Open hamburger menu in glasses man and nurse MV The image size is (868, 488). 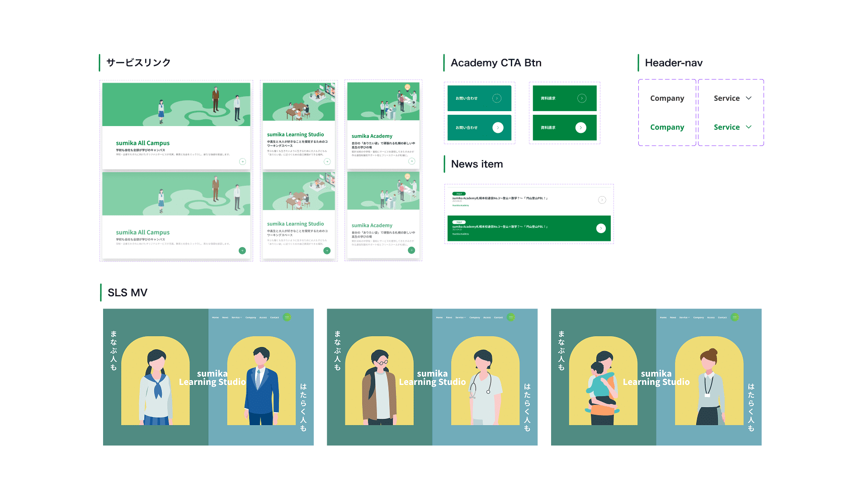(x=511, y=317)
